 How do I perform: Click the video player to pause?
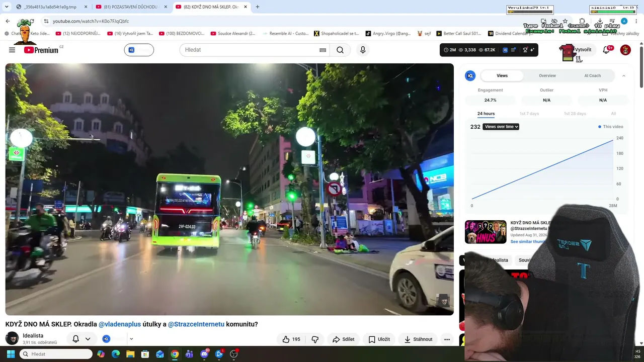229,189
